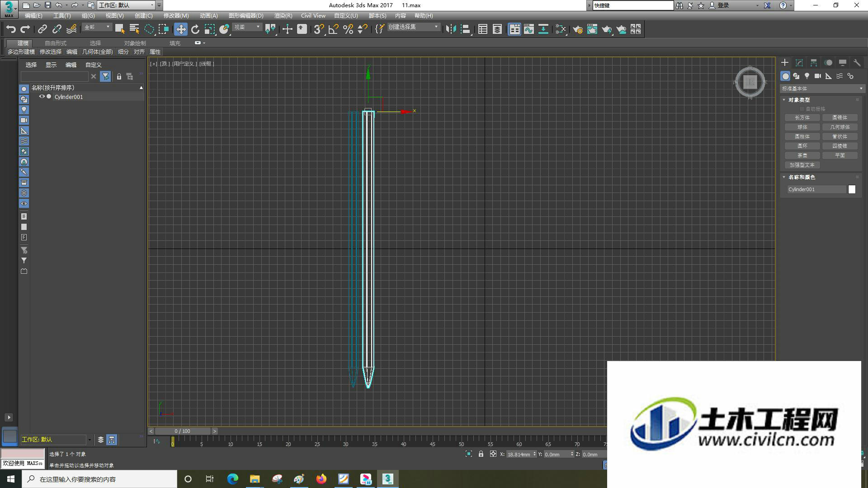Image resolution: width=868 pixels, height=488 pixels.
Task: Toggle visibility eye of Cylinder001
Action: coord(42,97)
